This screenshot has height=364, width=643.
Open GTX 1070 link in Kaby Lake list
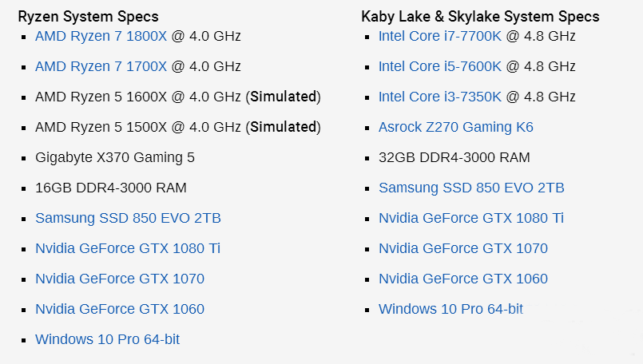pos(463,248)
